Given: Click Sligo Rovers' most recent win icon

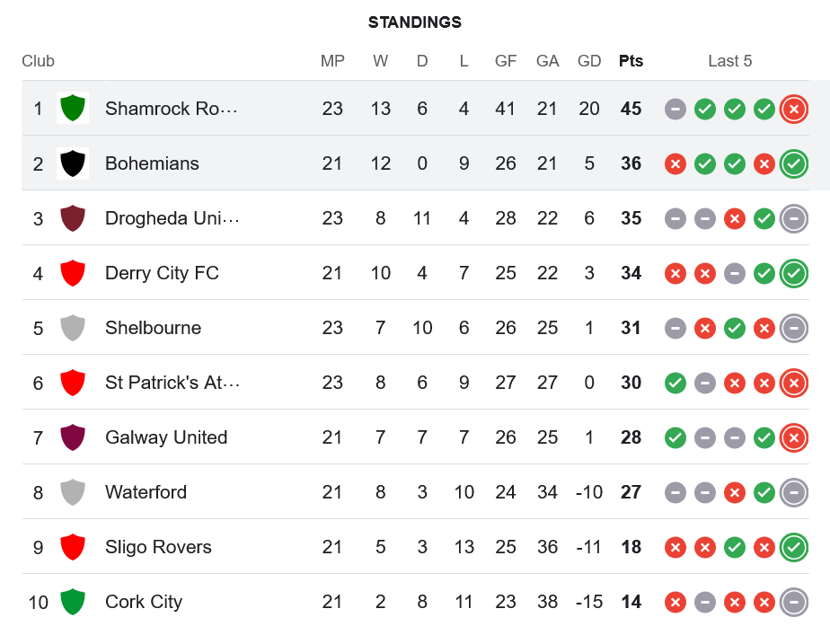Looking at the screenshot, I should (x=793, y=547).
